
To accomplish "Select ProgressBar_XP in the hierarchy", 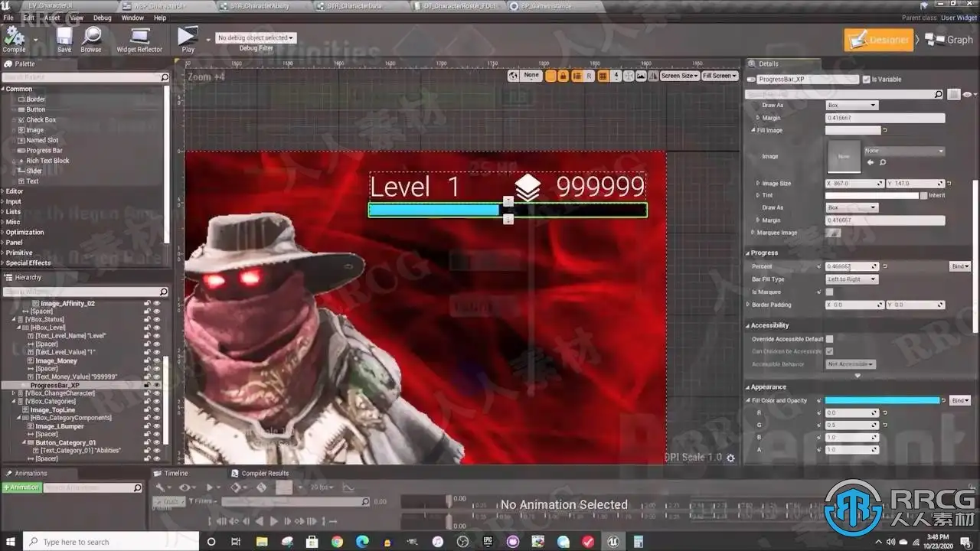I will click(54, 385).
